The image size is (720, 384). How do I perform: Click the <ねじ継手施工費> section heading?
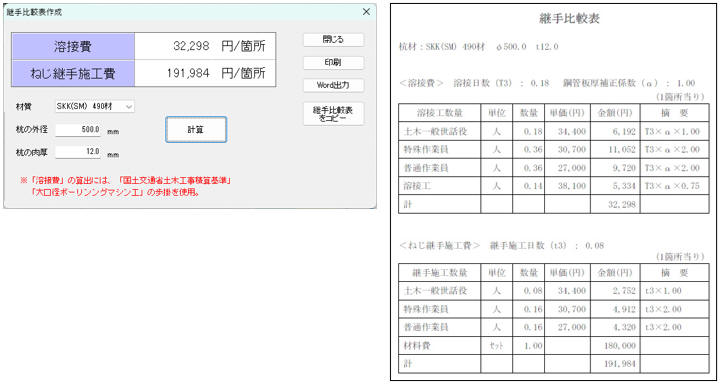(439, 246)
